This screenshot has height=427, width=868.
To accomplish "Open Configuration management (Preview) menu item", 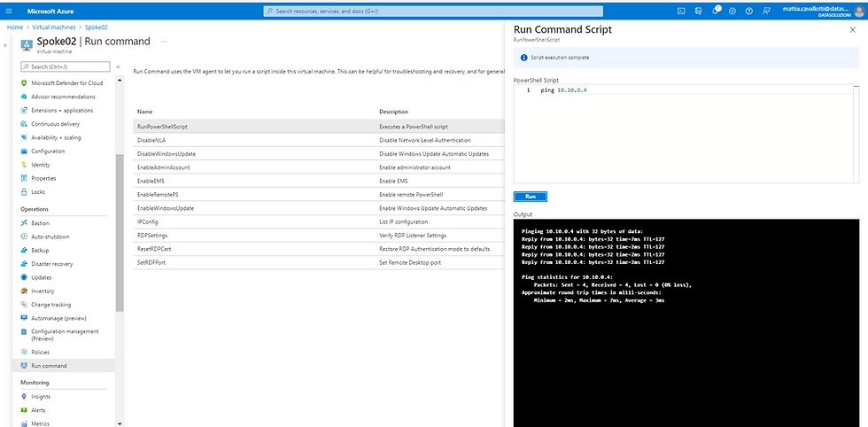I will (64, 335).
